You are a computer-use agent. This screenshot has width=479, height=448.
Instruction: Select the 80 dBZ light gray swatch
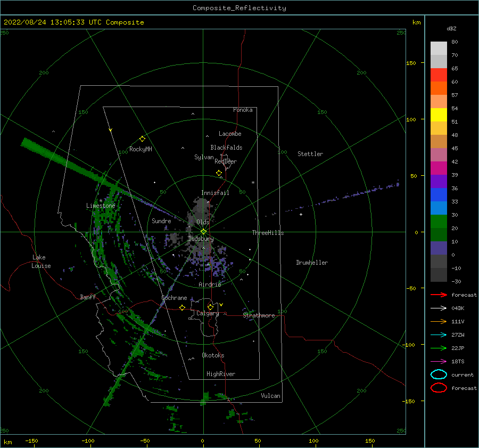[x=439, y=48]
